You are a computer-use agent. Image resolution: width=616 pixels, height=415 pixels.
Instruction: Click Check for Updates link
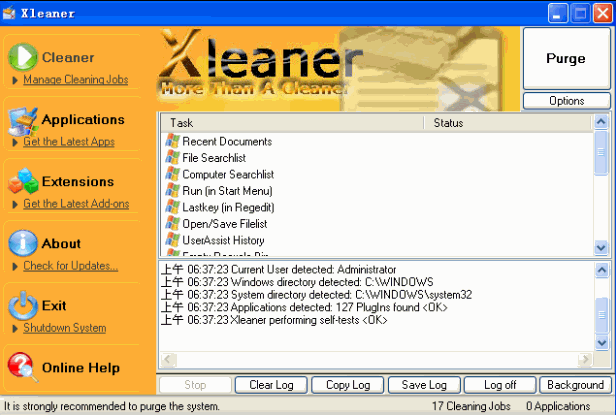[x=71, y=266]
